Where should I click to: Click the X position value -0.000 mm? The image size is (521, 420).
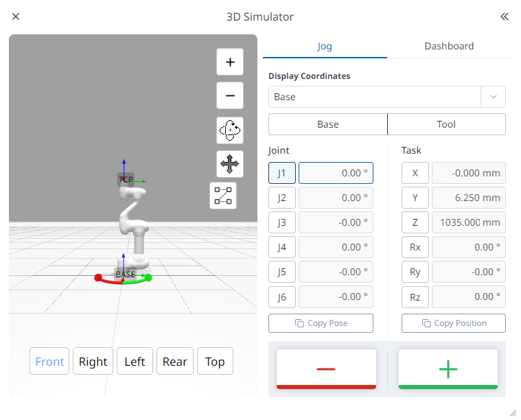(469, 173)
